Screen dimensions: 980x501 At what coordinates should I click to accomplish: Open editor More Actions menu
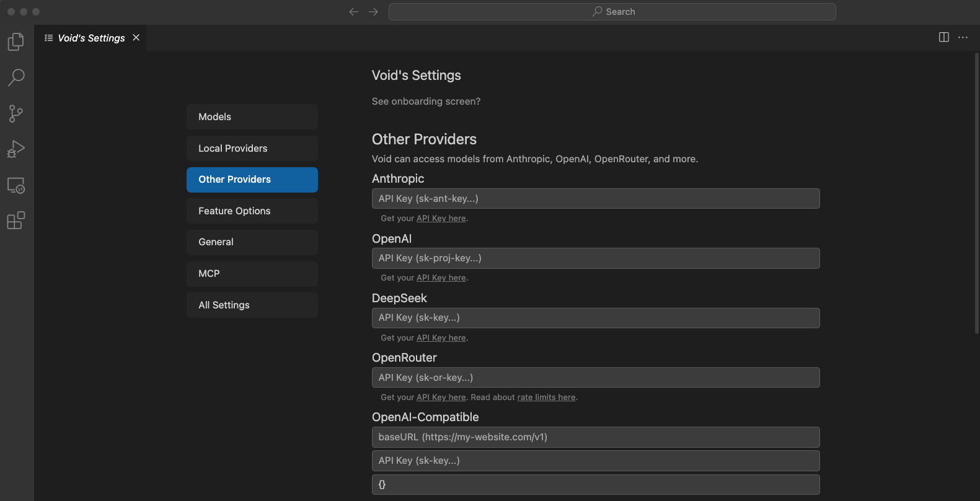point(963,37)
